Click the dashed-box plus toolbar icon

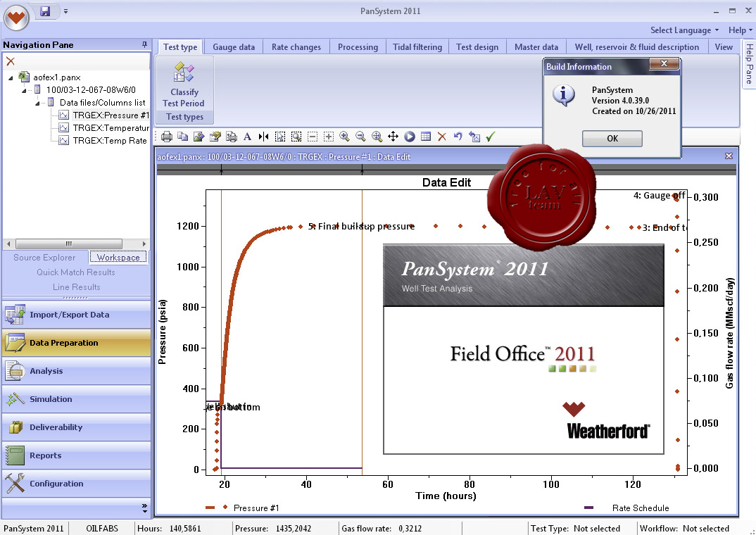point(328,137)
